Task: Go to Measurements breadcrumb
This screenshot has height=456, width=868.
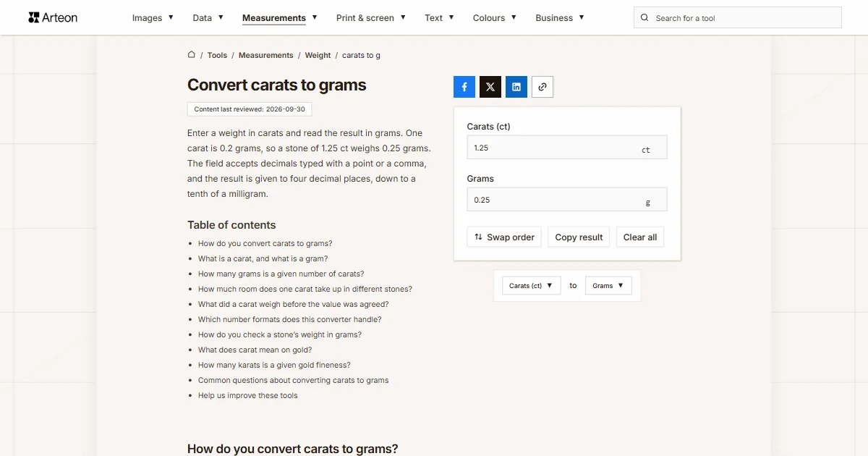Action: (x=266, y=55)
